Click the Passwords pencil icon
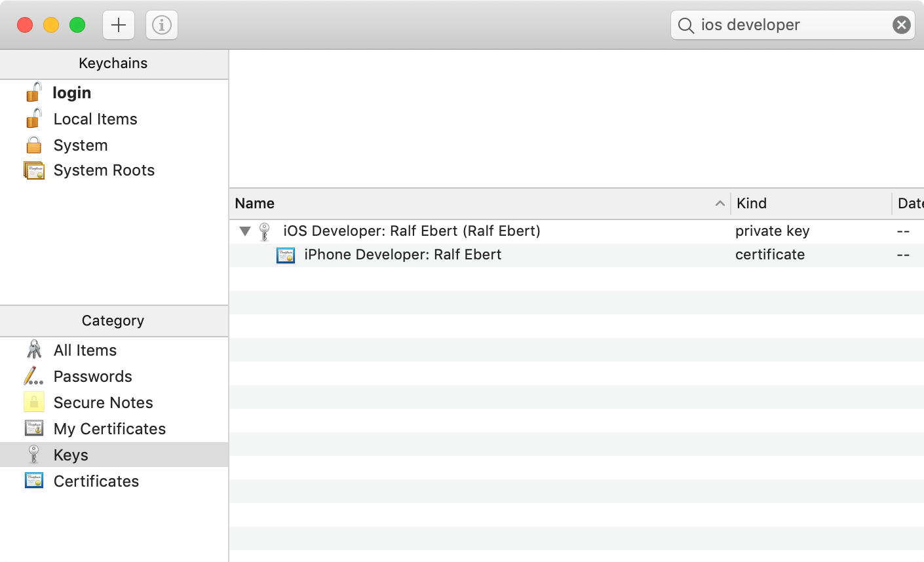The height and width of the screenshot is (562, 924). [x=33, y=376]
